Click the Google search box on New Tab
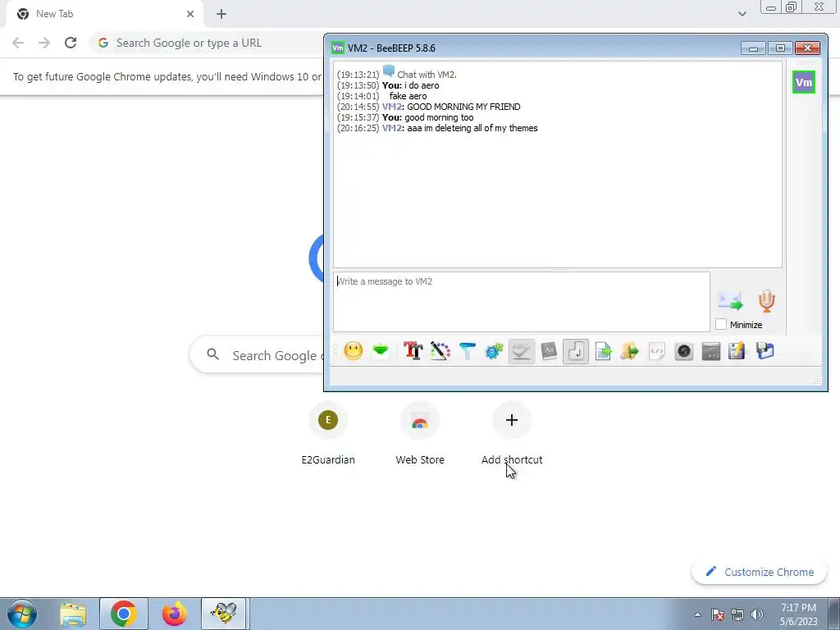840x630 pixels. click(257, 355)
